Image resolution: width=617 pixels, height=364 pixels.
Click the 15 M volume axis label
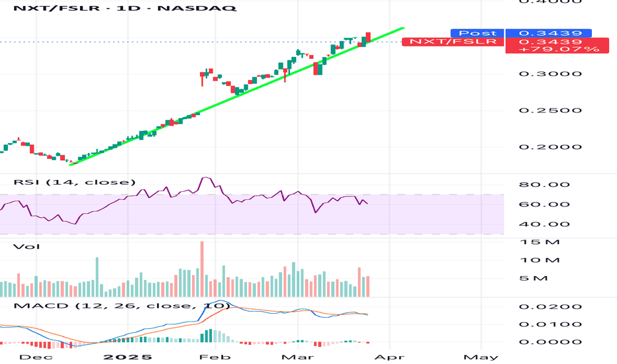pyautogui.click(x=540, y=242)
